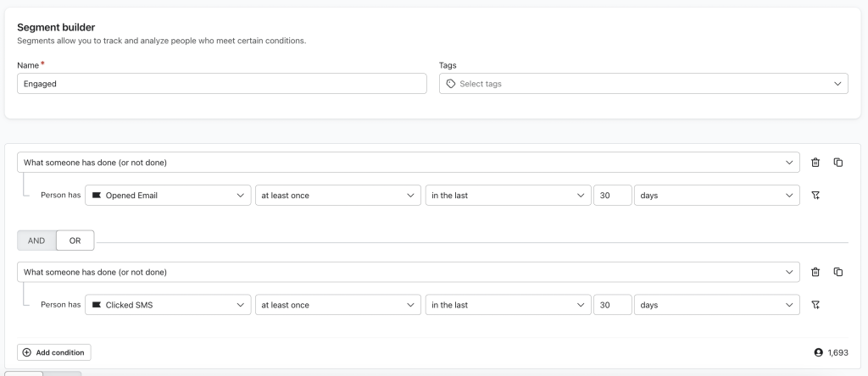Click the Add condition button
The height and width of the screenshot is (376, 868).
point(53,352)
